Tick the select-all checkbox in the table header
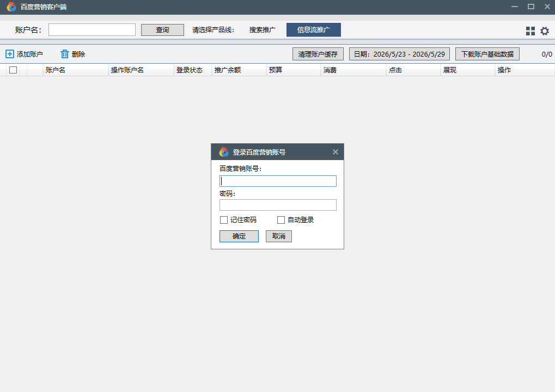This screenshot has height=392, width=555. pyautogui.click(x=13, y=70)
